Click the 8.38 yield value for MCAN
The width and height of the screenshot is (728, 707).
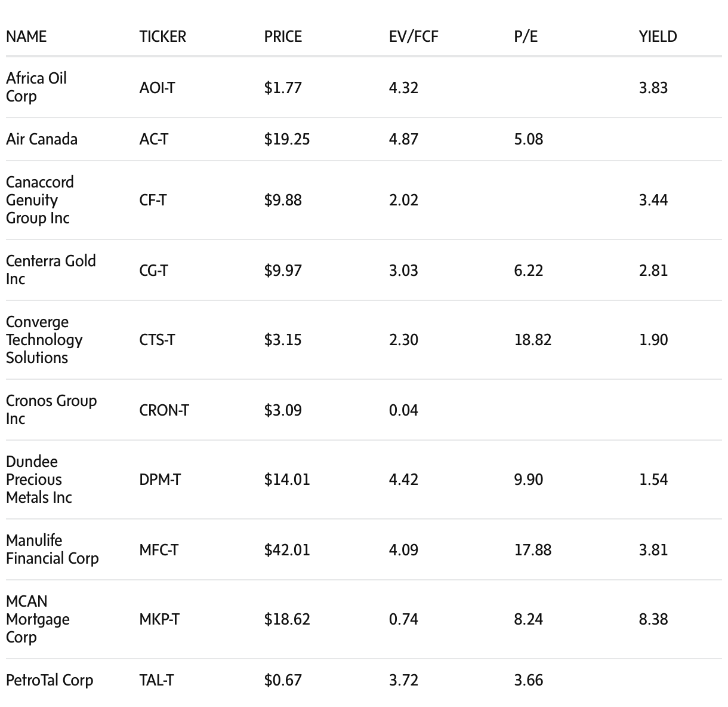653,619
